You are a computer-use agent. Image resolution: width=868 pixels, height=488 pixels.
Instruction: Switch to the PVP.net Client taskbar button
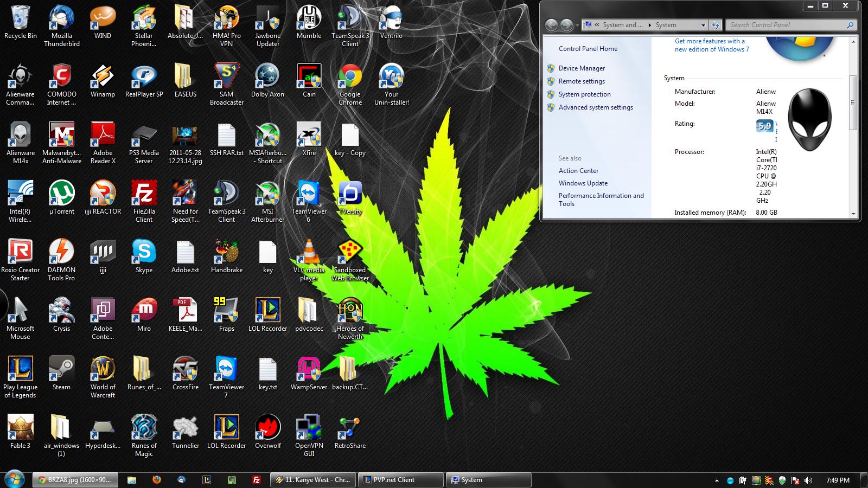pyautogui.click(x=400, y=480)
